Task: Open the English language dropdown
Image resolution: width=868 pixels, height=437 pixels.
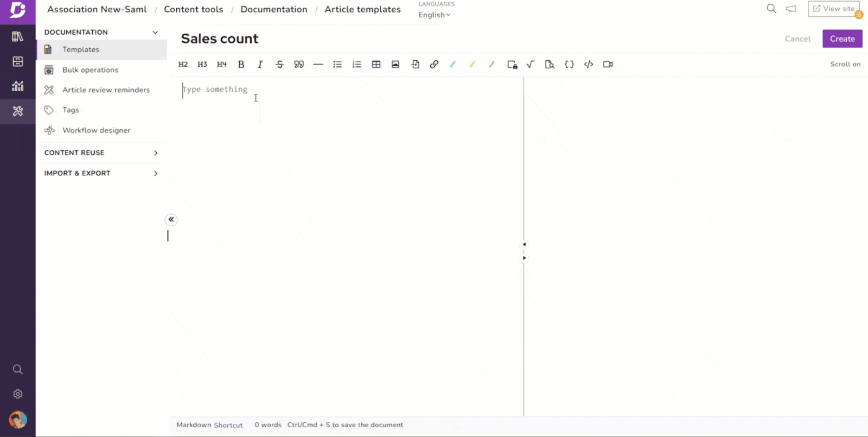Action: (x=434, y=15)
